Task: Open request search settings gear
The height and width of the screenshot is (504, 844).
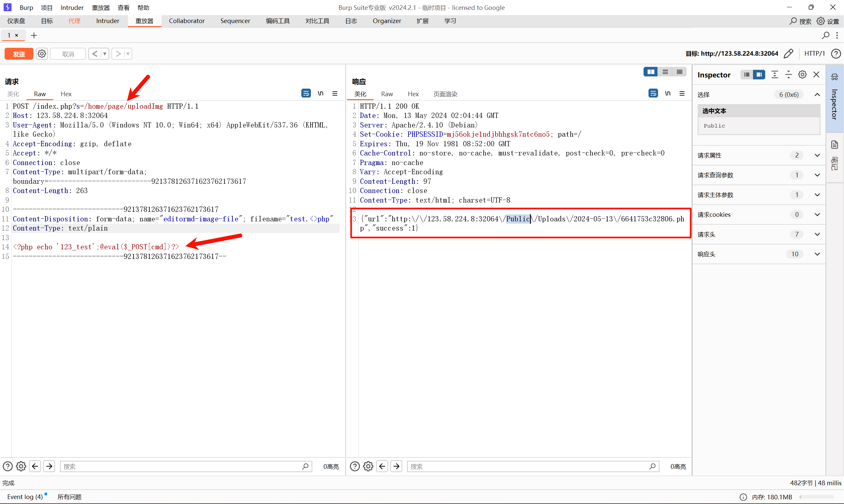Action: point(21,466)
